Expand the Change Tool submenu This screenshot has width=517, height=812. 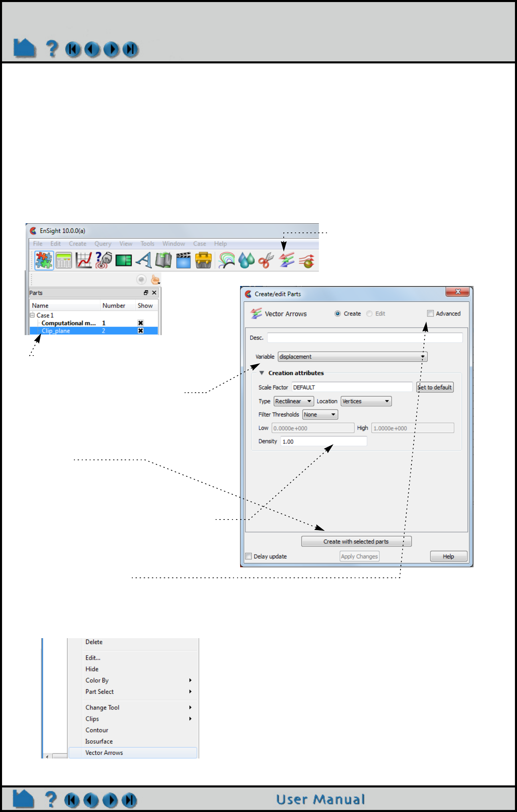133,707
